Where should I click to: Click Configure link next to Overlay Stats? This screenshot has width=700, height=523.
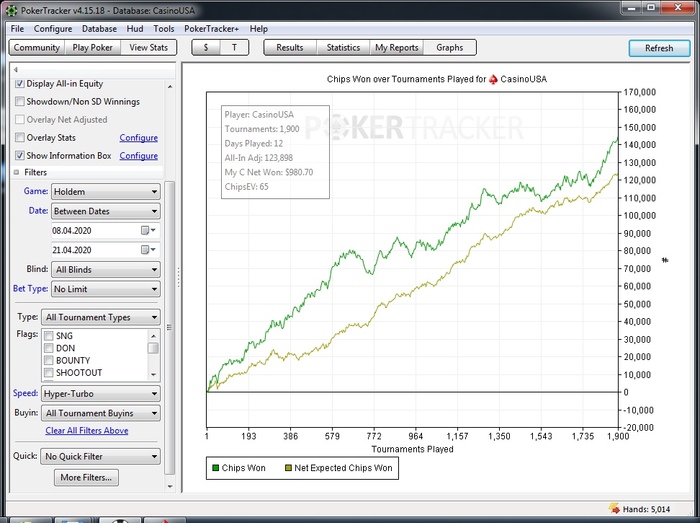pyautogui.click(x=138, y=137)
